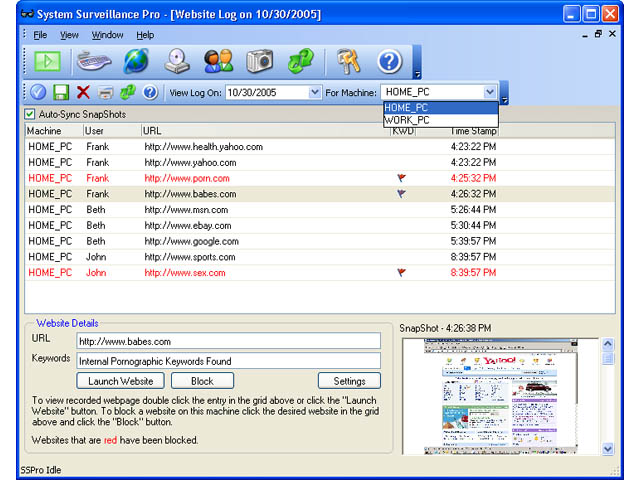Click the green start monitoring play icon

coord(47,62)
